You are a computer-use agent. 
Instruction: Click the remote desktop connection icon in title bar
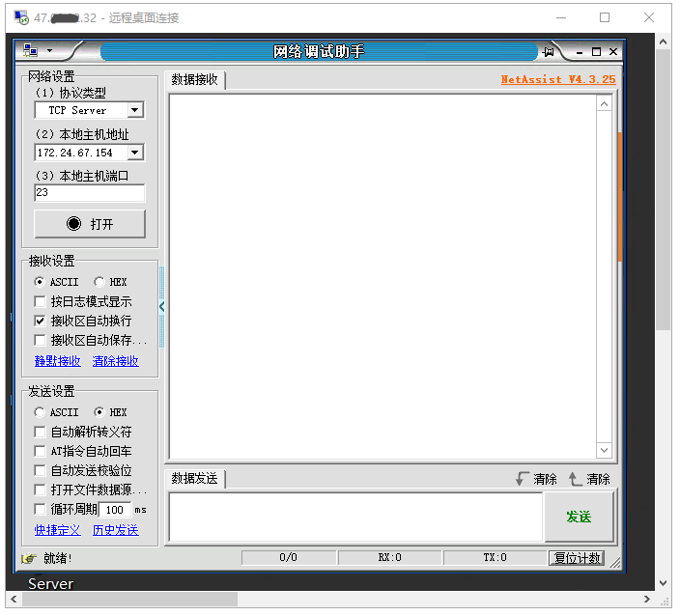[x=20, y=17]
